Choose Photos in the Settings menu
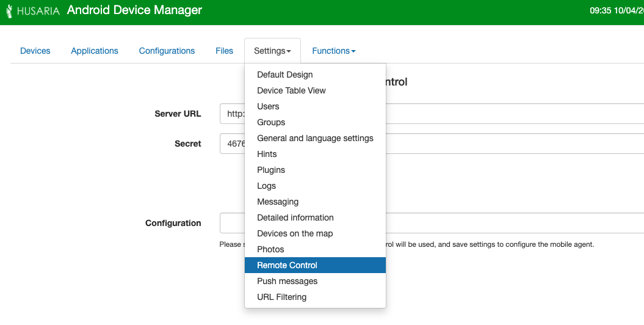Viewport: 644px width, 325px height. click(315, 249)
